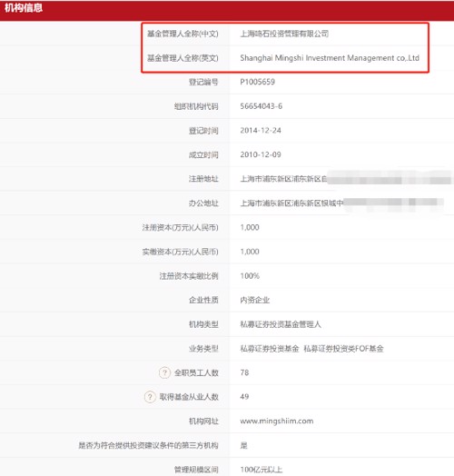
Task: Click the organization code 56654043-6
Action: (261, 106)
